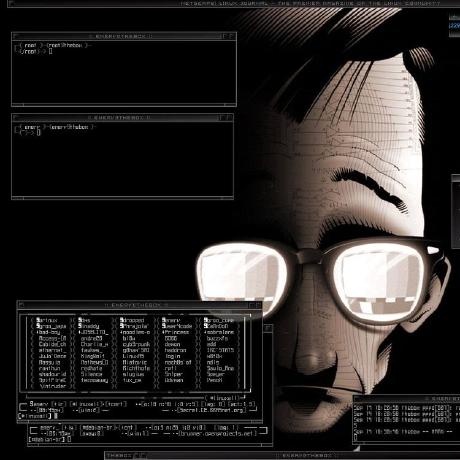Maximize the enery@thebox terminal window
The width and height of the screenshot is (460, 460).
tap(222, 117)
